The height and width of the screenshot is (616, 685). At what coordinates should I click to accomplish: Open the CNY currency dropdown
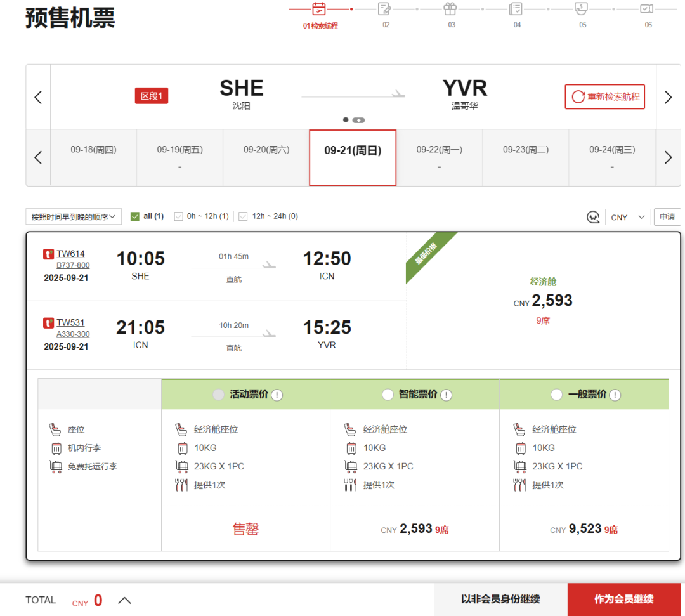click(627, 217)
